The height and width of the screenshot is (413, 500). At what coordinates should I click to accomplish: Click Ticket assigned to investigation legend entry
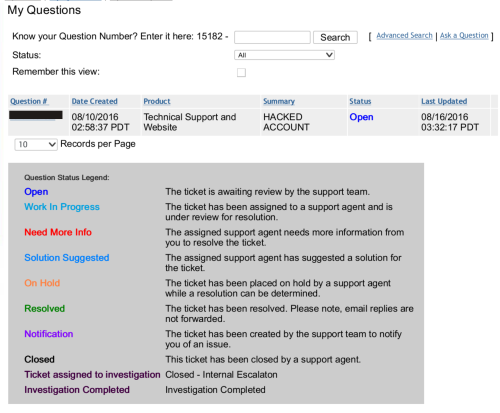[x=92, y=375]
